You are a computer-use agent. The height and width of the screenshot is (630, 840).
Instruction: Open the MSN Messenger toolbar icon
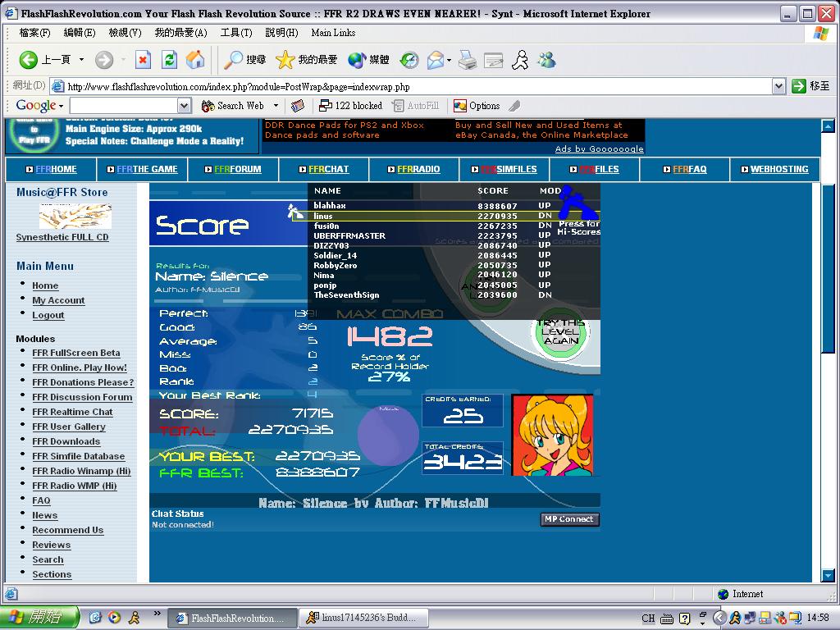click(x=547, y=59)
